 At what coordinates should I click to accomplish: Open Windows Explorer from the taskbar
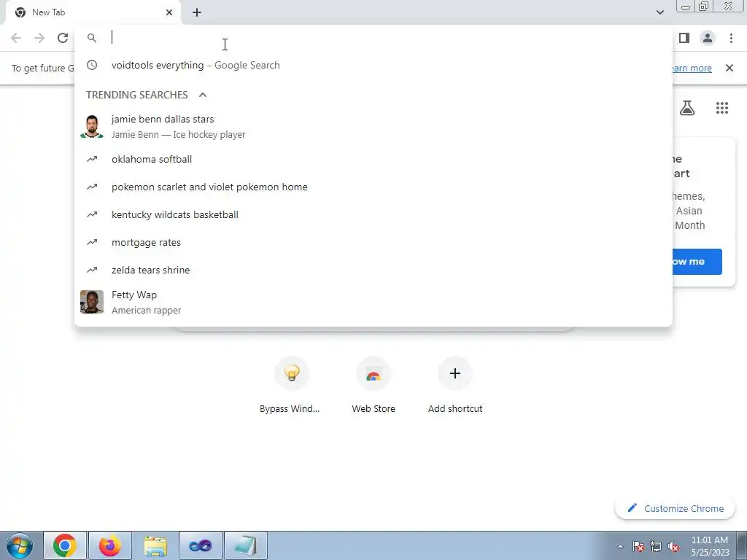155,545
